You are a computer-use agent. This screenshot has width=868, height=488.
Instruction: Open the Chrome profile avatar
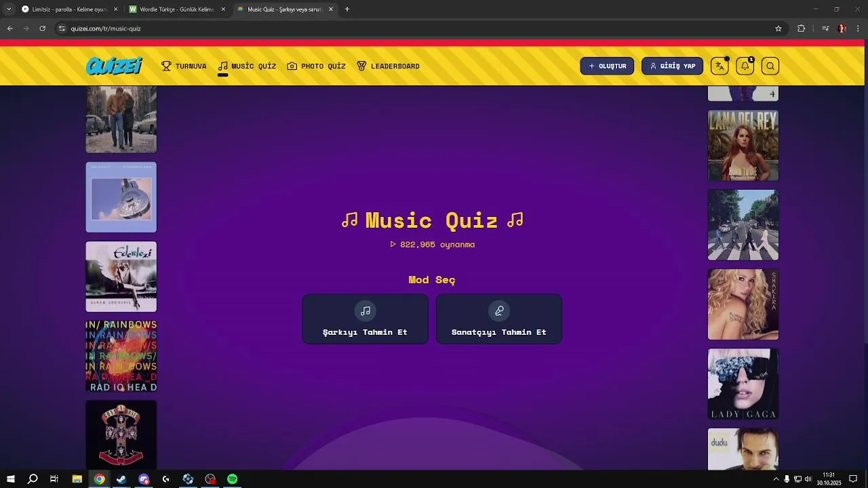click(x=842, y=28)
